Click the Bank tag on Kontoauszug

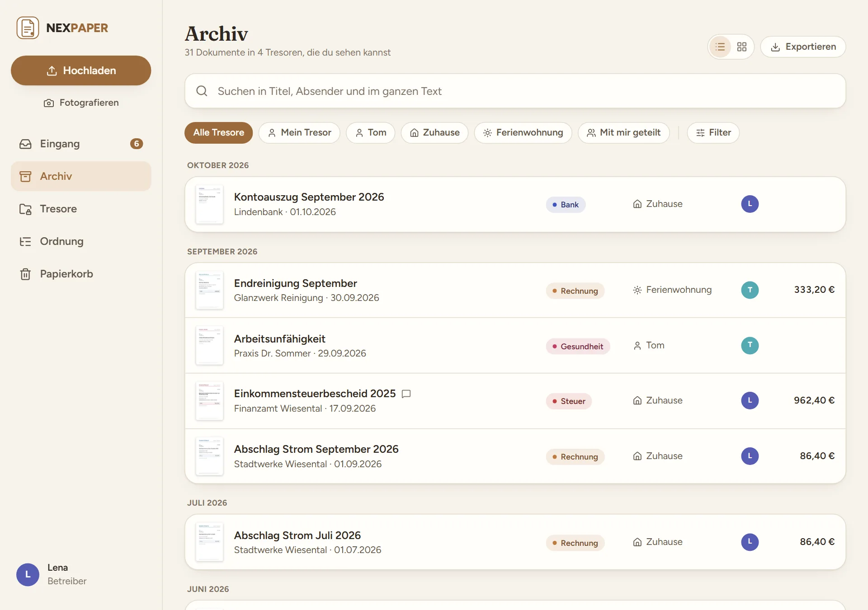click(x=566, y=205)
